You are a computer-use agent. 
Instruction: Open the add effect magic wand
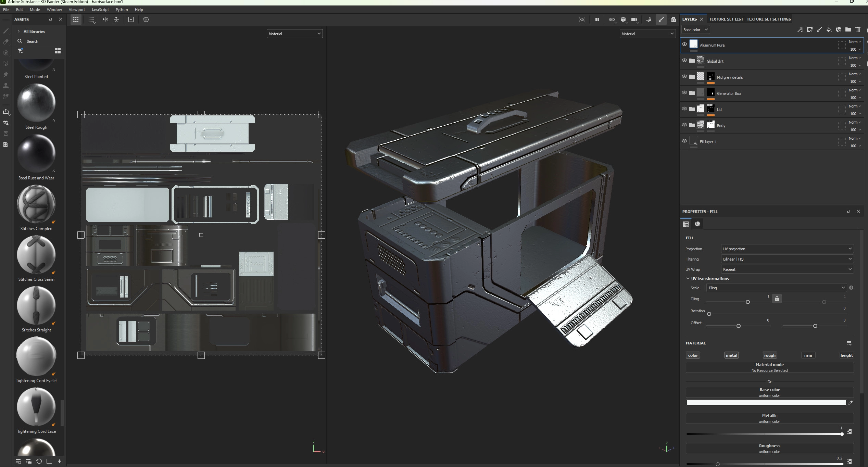[x=800, y=30]
